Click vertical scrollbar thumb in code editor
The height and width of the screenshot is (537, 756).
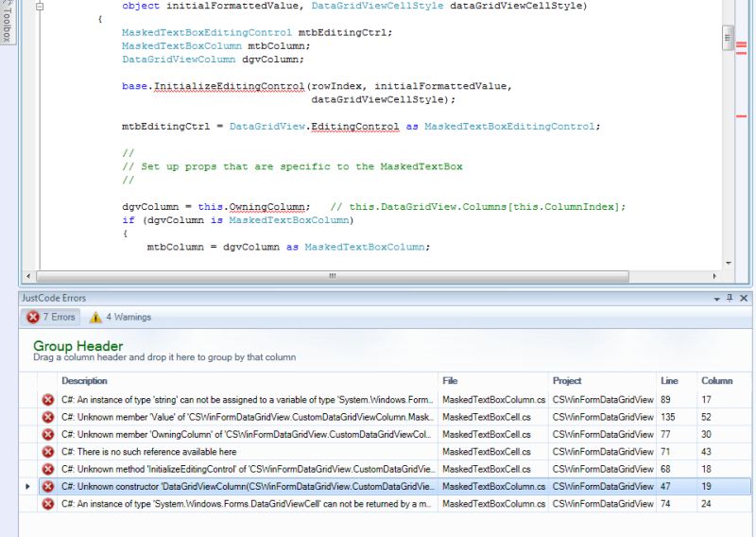pos(728,38)
